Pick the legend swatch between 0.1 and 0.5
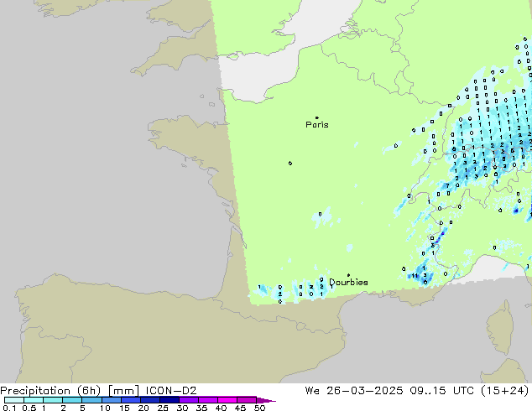 (14, 400)
